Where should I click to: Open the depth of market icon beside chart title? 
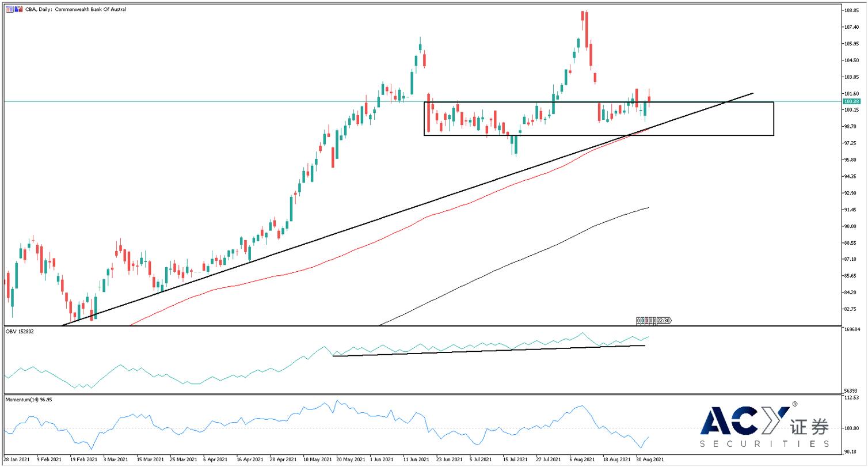tap(18, 9)
